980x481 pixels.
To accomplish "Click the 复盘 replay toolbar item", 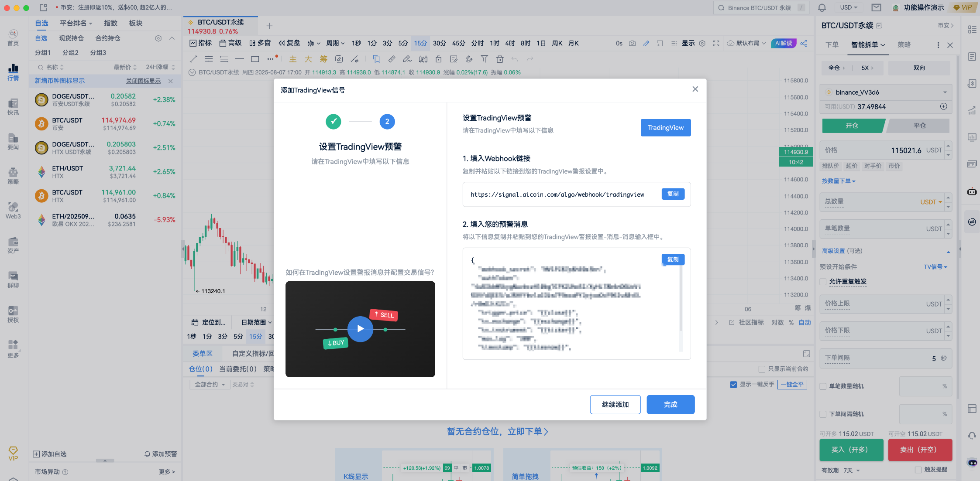I will (x=289, y=43).
